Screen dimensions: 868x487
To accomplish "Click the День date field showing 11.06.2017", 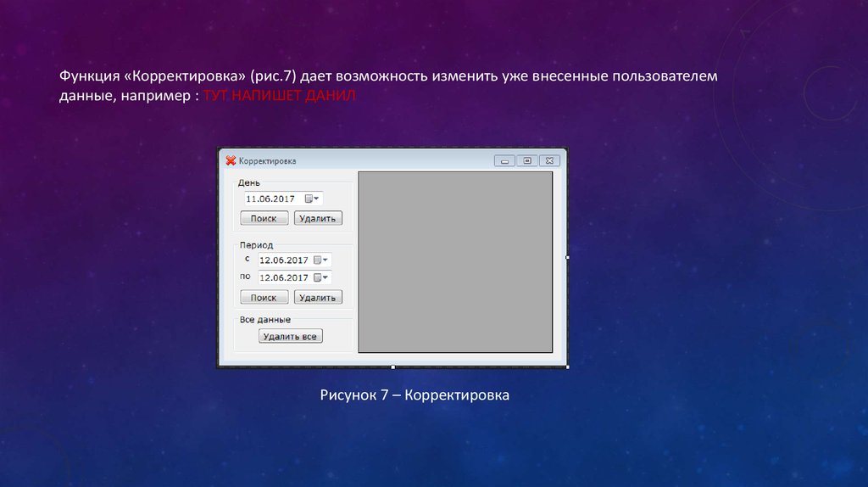I will (270, 199).
